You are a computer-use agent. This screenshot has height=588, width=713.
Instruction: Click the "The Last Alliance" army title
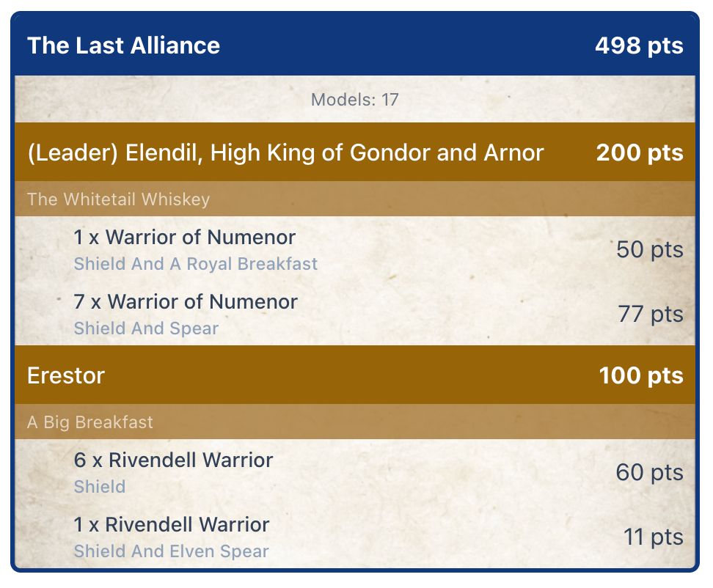pos(123,45)
